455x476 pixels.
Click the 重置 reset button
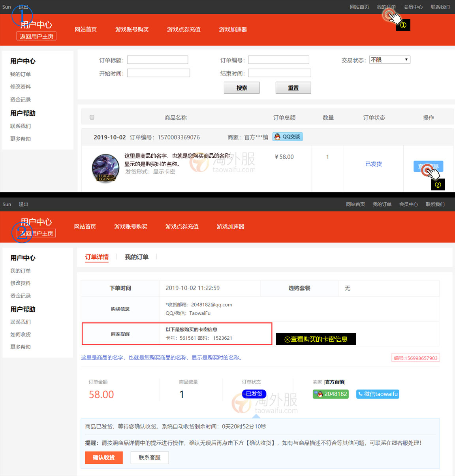coord(293,87)
